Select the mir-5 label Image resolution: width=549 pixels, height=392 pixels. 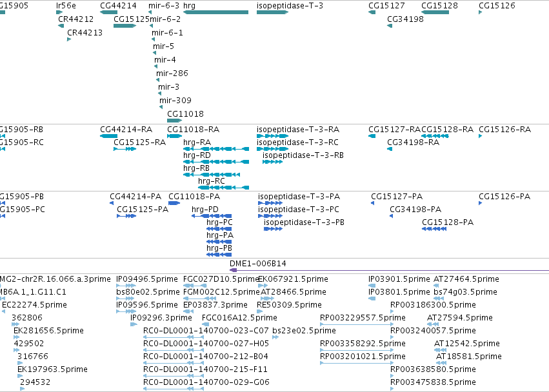pos(163,46)
